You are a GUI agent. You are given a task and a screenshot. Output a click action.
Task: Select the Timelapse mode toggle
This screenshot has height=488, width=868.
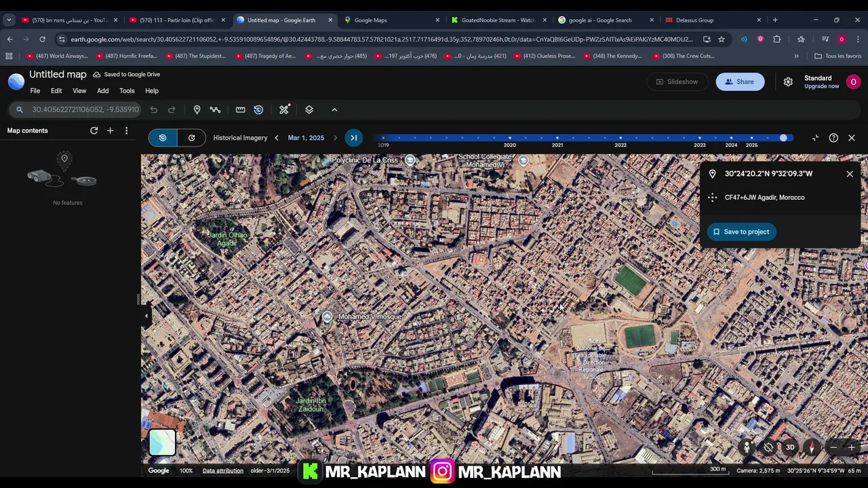[192, 138]
